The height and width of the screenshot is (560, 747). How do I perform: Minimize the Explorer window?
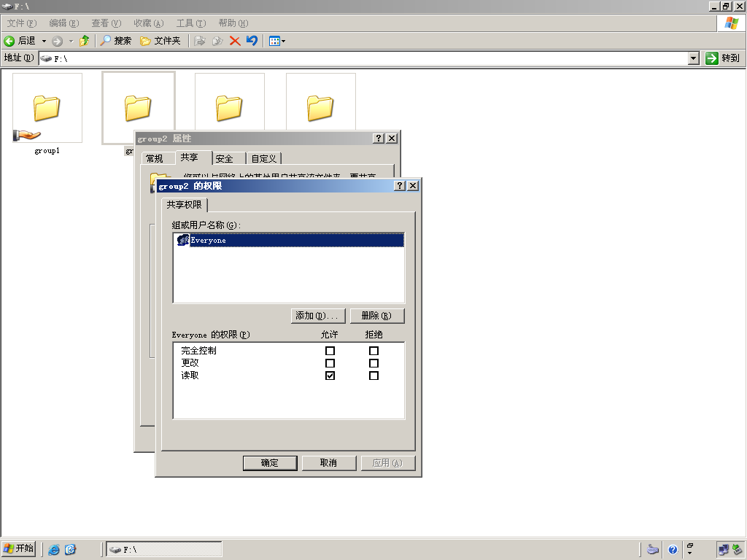pyautogui.click(x=714, y=6)
